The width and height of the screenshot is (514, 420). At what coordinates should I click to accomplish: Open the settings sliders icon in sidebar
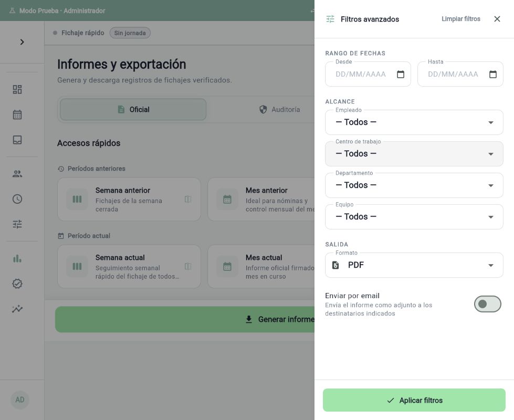point(17,224)
